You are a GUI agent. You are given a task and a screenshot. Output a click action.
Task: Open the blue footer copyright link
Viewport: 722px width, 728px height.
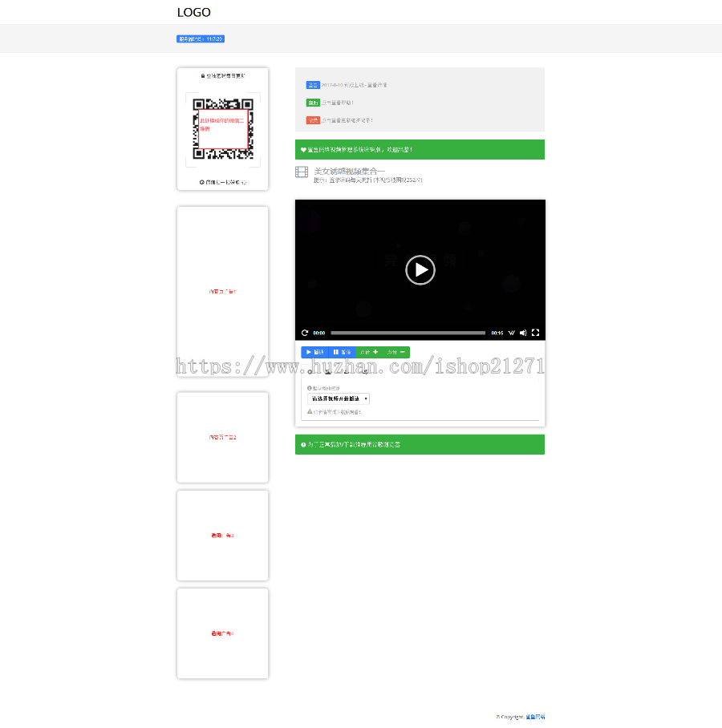pos(535,717)
